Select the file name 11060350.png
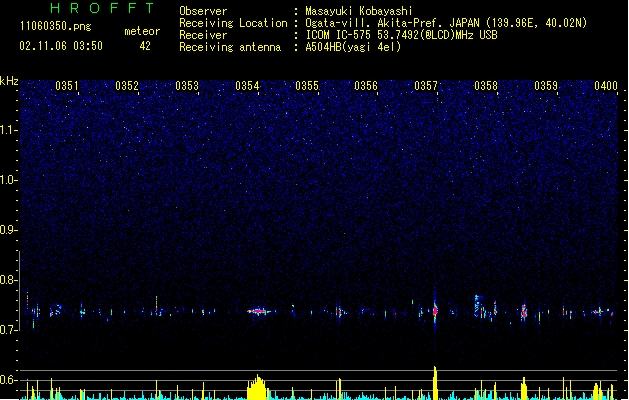Viewport: 629px width, 400px height. pos(56,26)
